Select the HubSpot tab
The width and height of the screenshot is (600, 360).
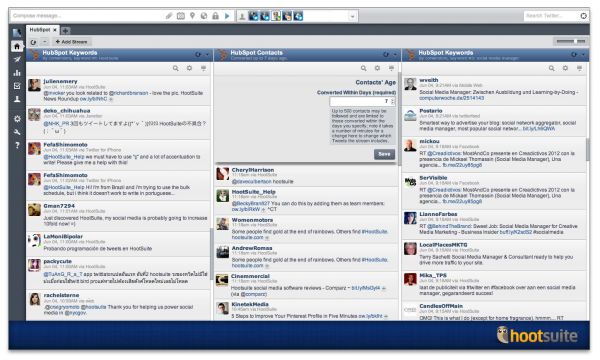[40, 30]
